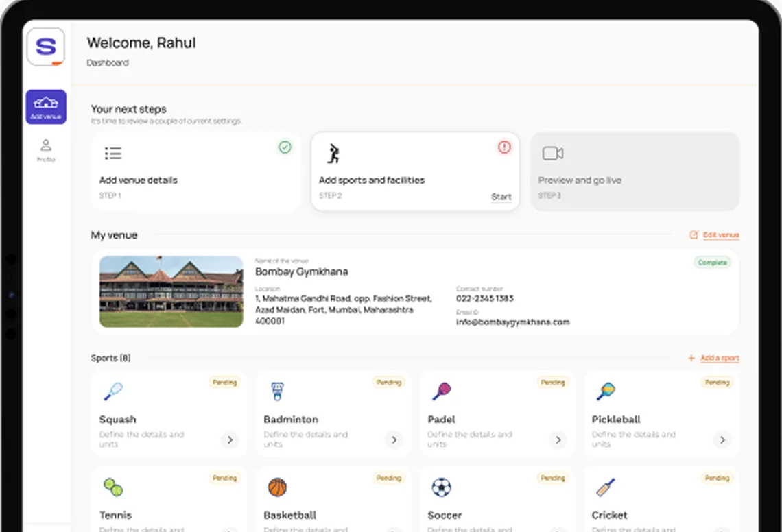Open Pickleball details with its arrow
This screenshot has height=532, width=782.
click(722, 439)
